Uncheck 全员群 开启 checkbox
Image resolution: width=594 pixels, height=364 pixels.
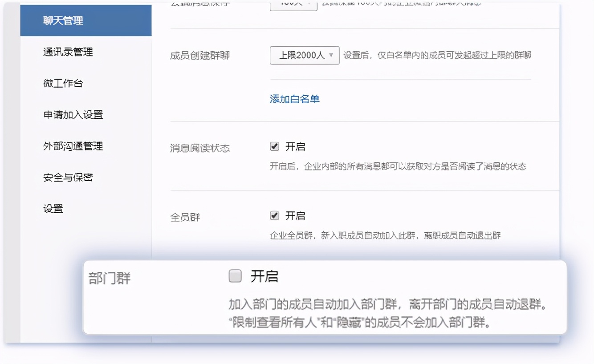click(x=275, y=216)
